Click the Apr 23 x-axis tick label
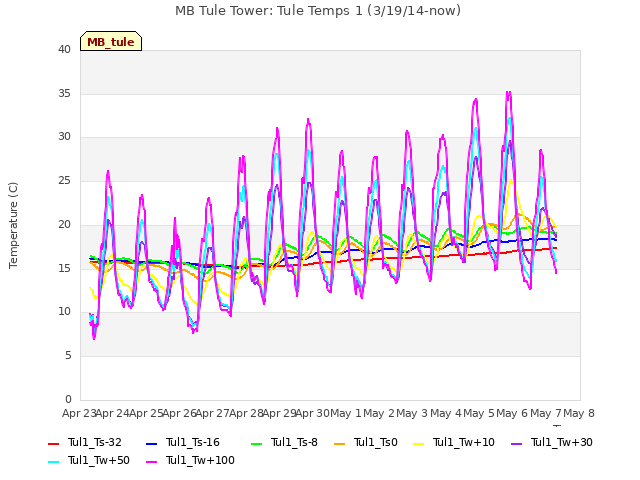Viewport: 640px width, 480px height. [x=79, y=413]
